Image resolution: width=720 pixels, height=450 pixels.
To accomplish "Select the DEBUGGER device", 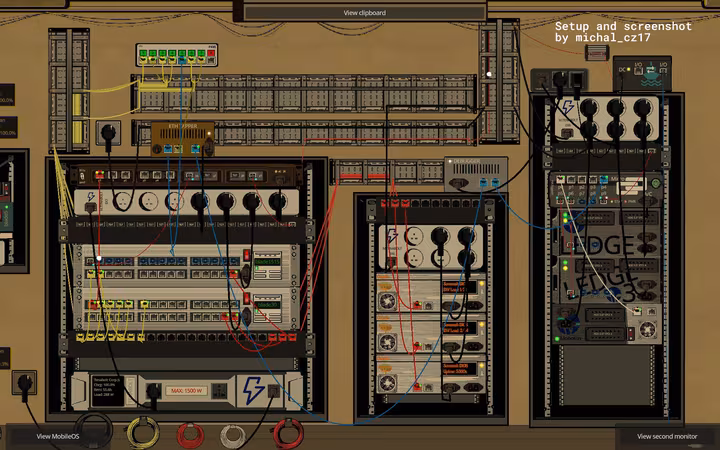I will (x=476, y=174).
